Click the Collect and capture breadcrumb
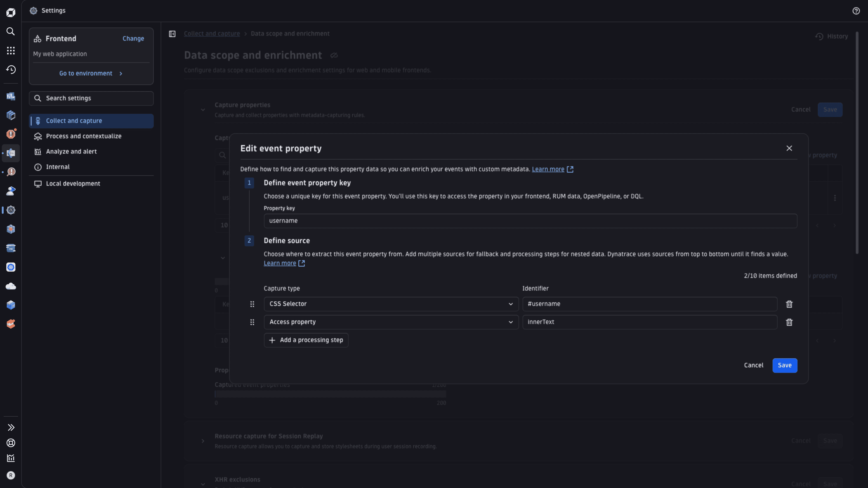Image resolution: width=868 pixels, height=488 pixels. pyautogui.click(x=212, y=34)
